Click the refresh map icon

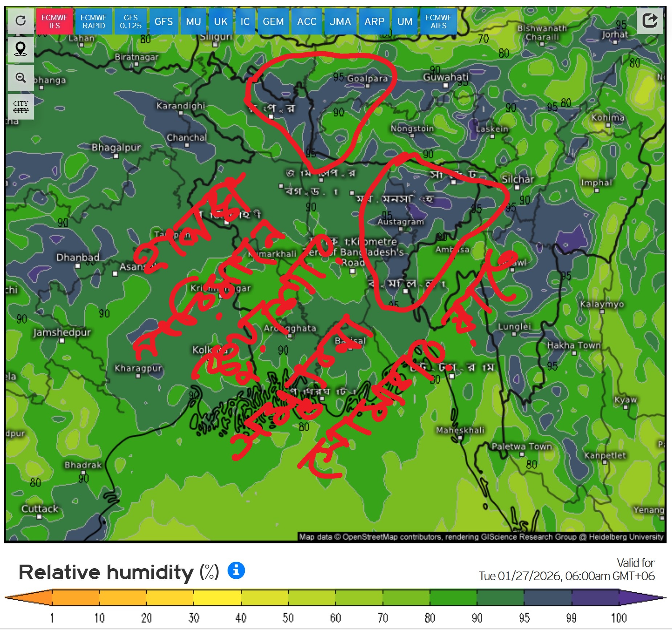point(21,21)
